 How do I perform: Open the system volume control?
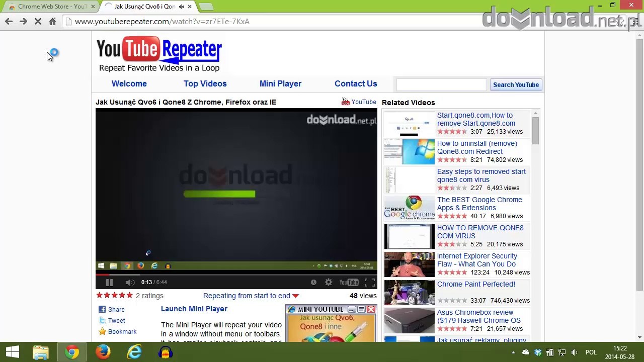(574, 353)
